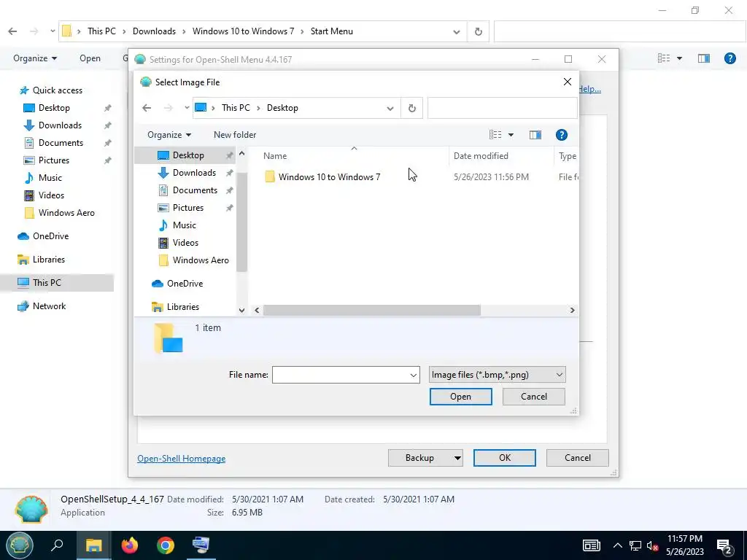Open the computer settings taskbar app

(x=201, y=545)
